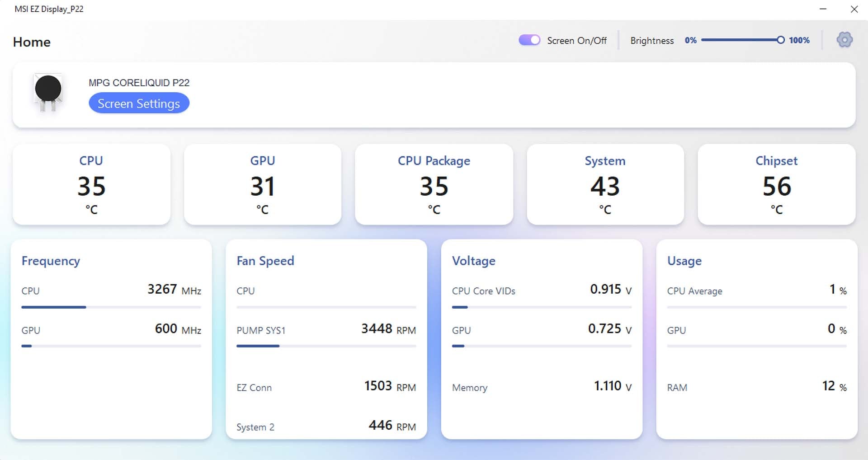Click the Chipset temperature card
This screenshot has width=868, height=460.
point(777,184)
